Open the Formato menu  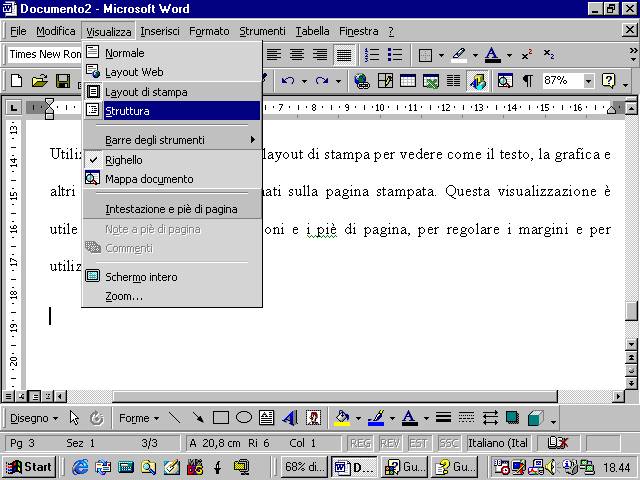(x=209, y=31)
